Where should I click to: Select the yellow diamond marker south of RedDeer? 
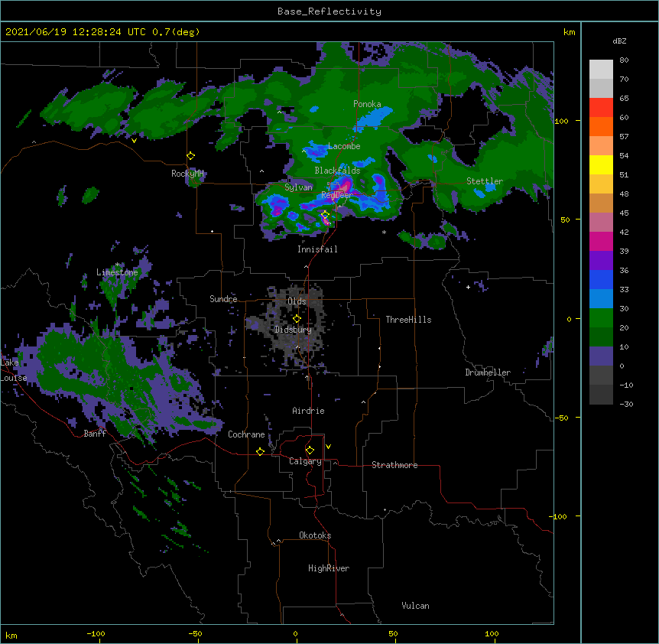click(x=325, y=215)
